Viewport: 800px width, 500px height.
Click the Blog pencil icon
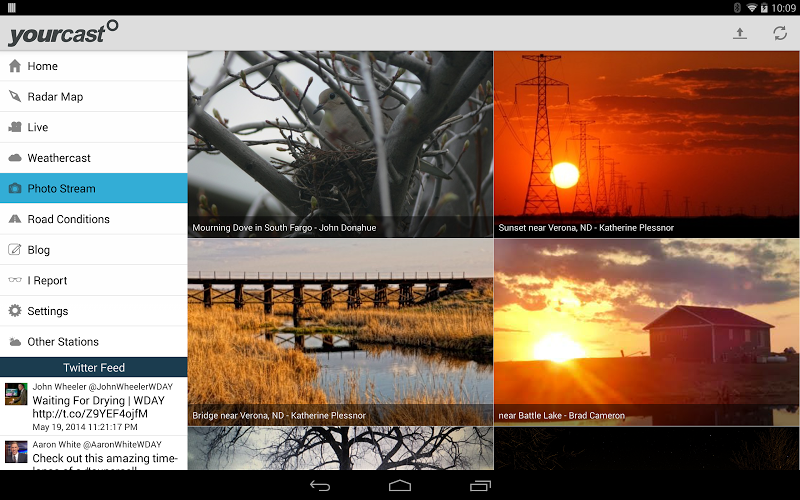coord(15,249)
